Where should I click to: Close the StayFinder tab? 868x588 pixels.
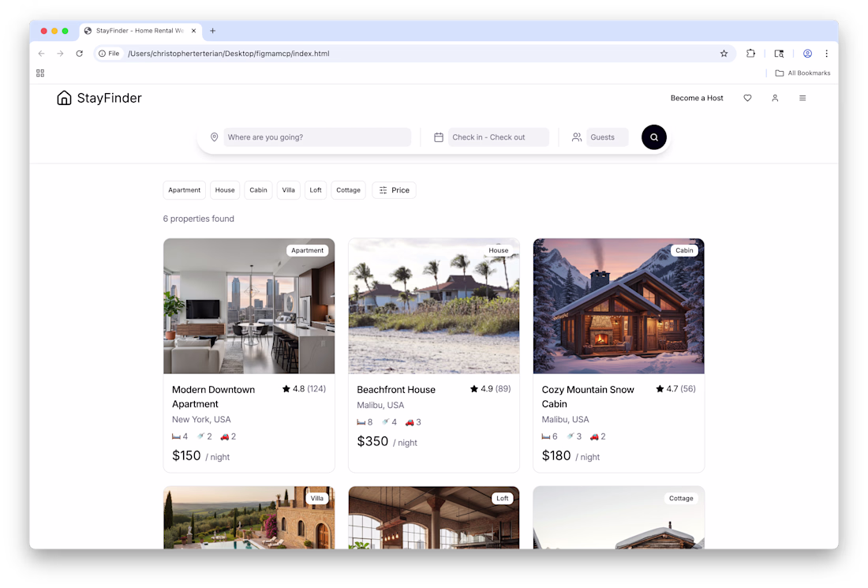(194, 31)
